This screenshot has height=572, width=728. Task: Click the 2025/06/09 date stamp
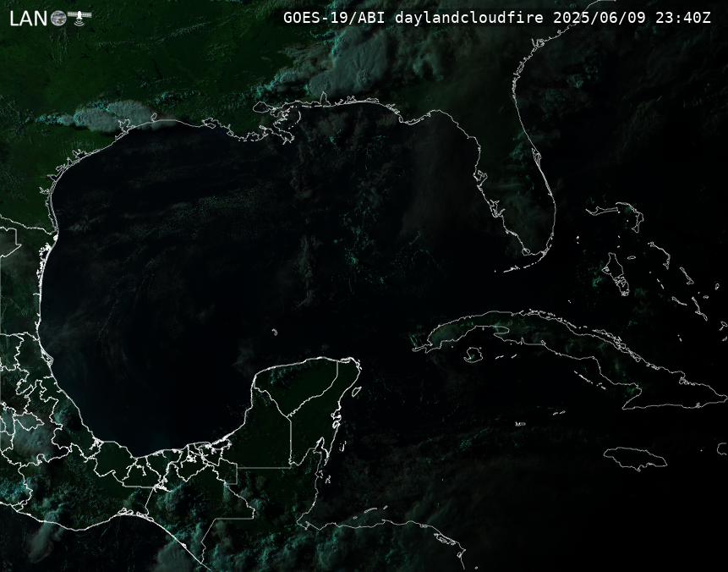[x=599, y=18]
